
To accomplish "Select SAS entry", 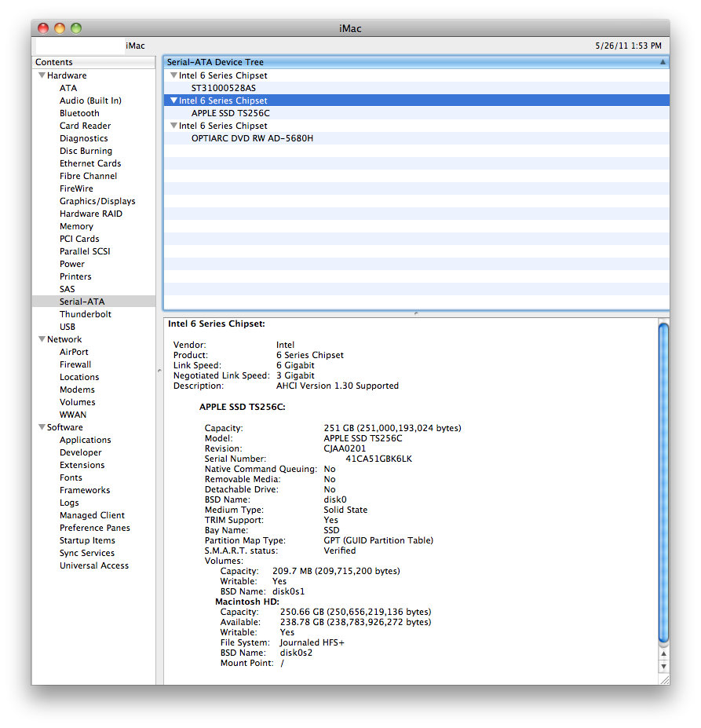I will coord(68,289).
